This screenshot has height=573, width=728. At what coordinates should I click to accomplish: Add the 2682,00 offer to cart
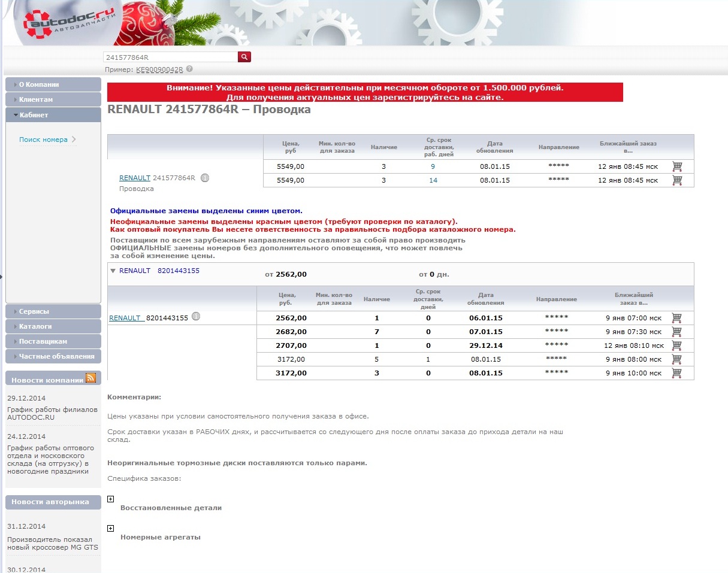tap(676, 332)
